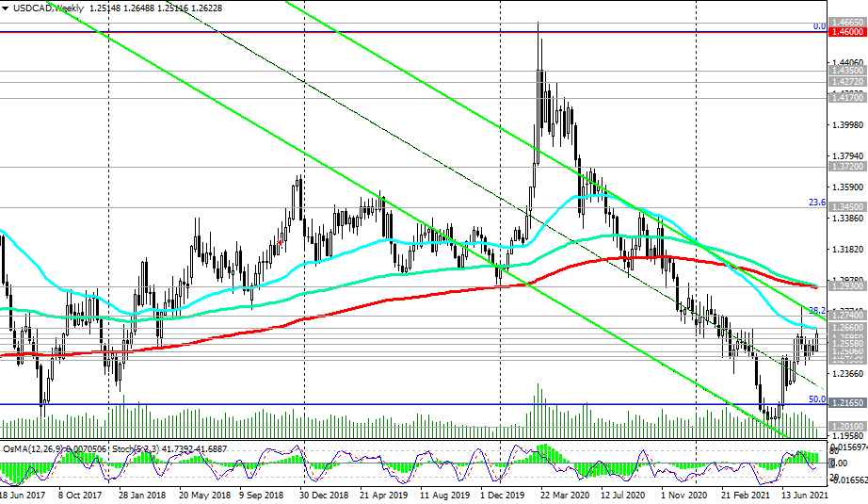Click the USDCAD,Weekly chart title

coord(47,8)
